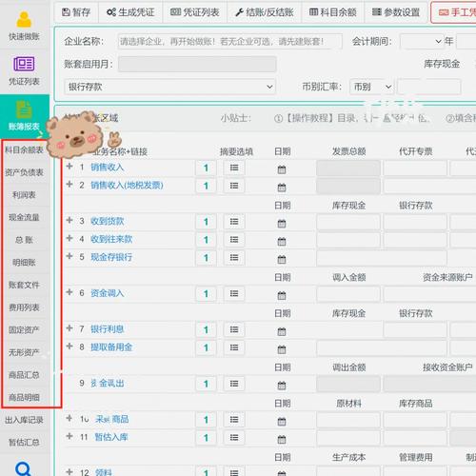The height and width of the screenshot is (476, 476).
Task: Open 凭证列表 sidebar icon
Action: tap(24, 71)
